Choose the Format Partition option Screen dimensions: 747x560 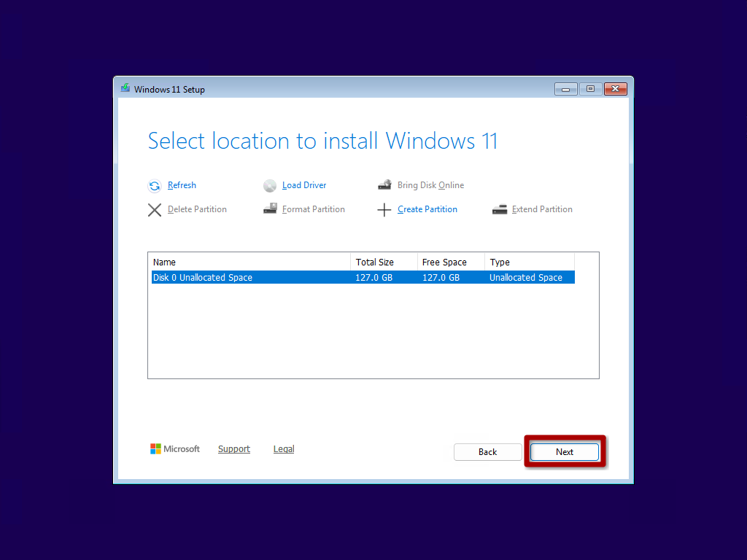[x=314, y=209]
